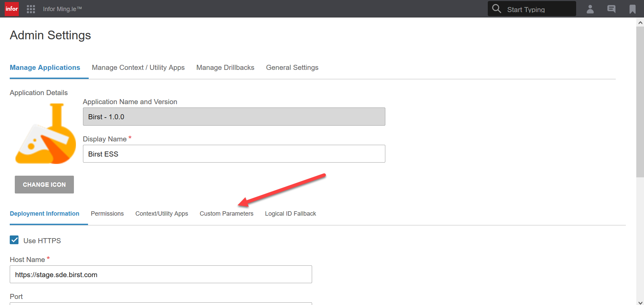The image size is (644, 305).
Task: Click the Birst flask application icon
Action: point(46,134)
